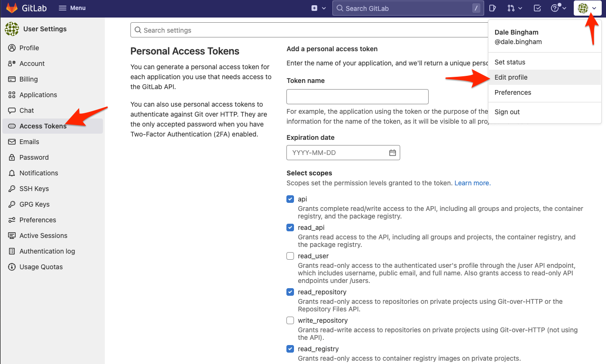
Task: Click the Expiration date field
Action: click(x=343, y=153)
